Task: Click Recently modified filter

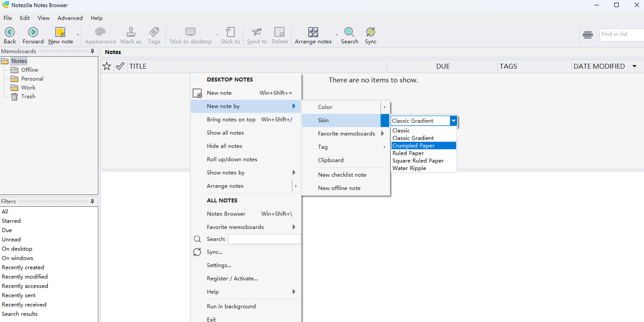Action: pyautogui.click(x=25, y=277)
